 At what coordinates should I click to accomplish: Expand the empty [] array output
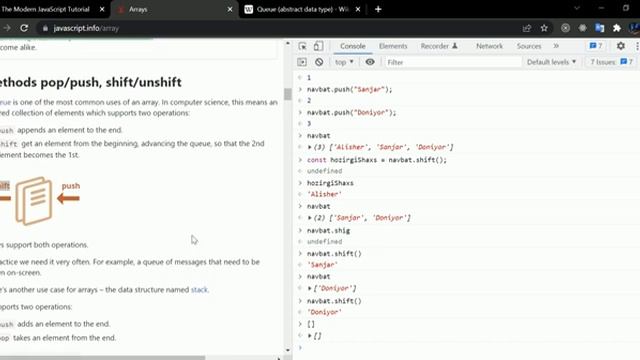point(310,336)
